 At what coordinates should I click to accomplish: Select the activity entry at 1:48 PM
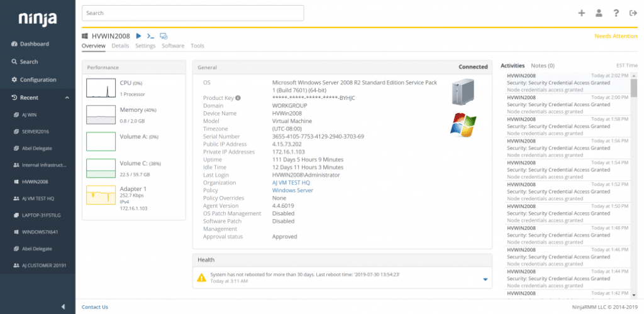coord(567,235)
